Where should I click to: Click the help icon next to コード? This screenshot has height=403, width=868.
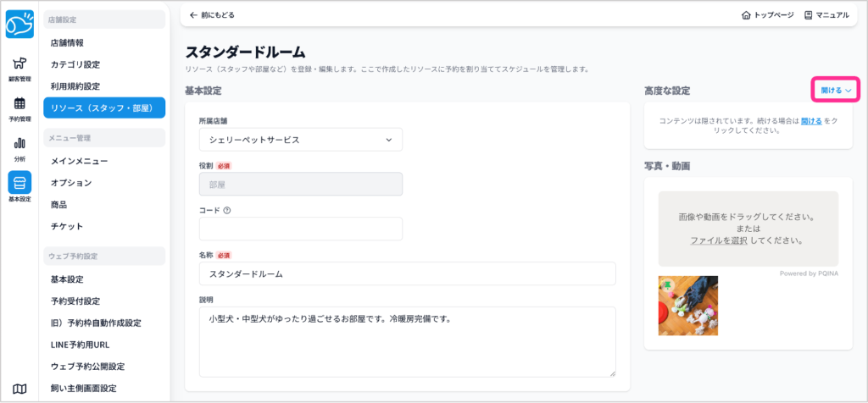227,210
